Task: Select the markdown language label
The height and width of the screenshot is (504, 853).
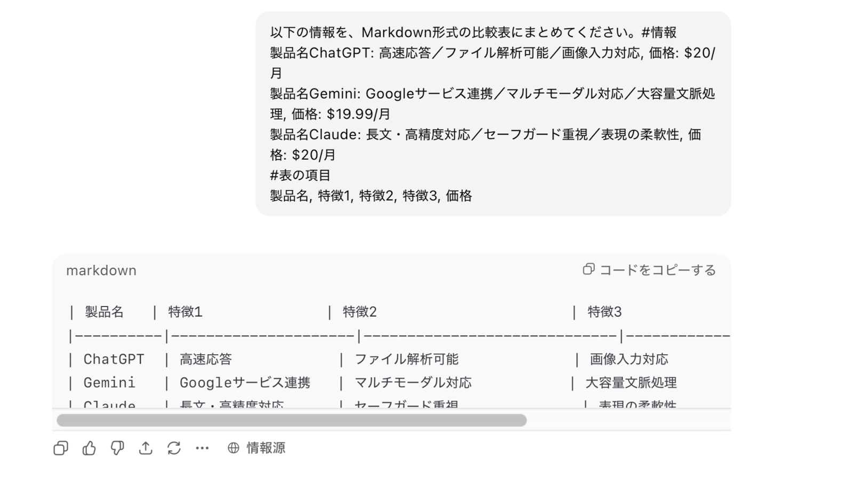Action: click(x=101, y=270)
